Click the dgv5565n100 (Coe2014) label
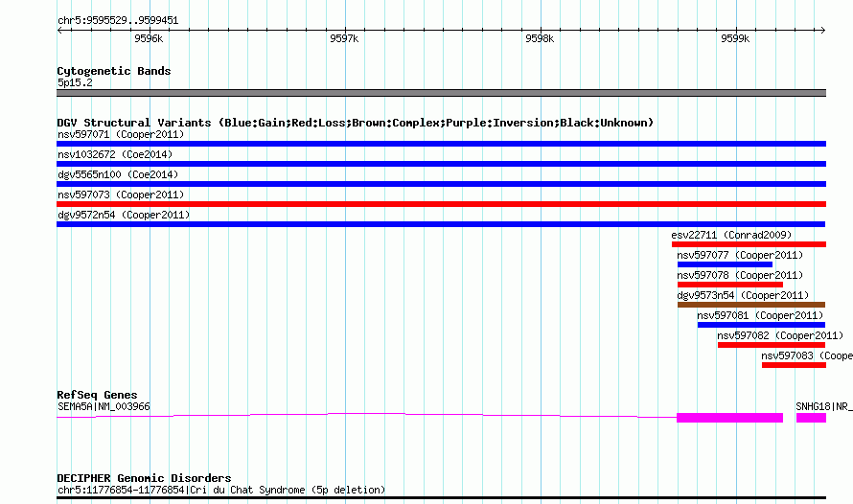853x504 pixels. pyautogui.click(x=118, y=174)
